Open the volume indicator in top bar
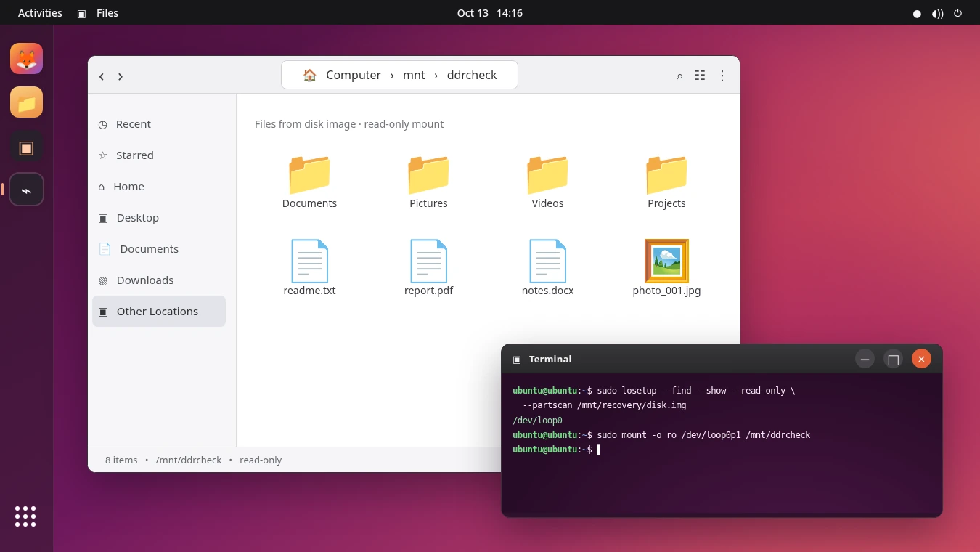The image size is (980, 552). pyautogui.click(x=938, y=13)
